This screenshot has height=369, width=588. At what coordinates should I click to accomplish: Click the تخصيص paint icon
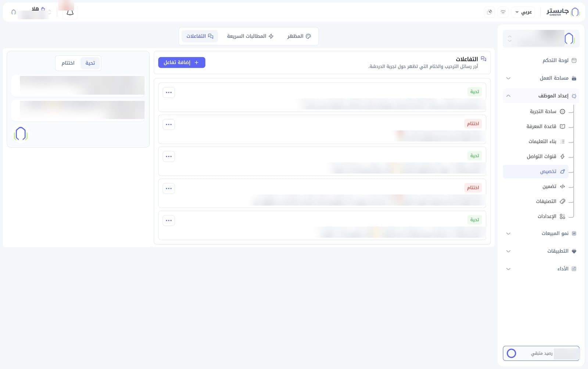coord(562,171)
